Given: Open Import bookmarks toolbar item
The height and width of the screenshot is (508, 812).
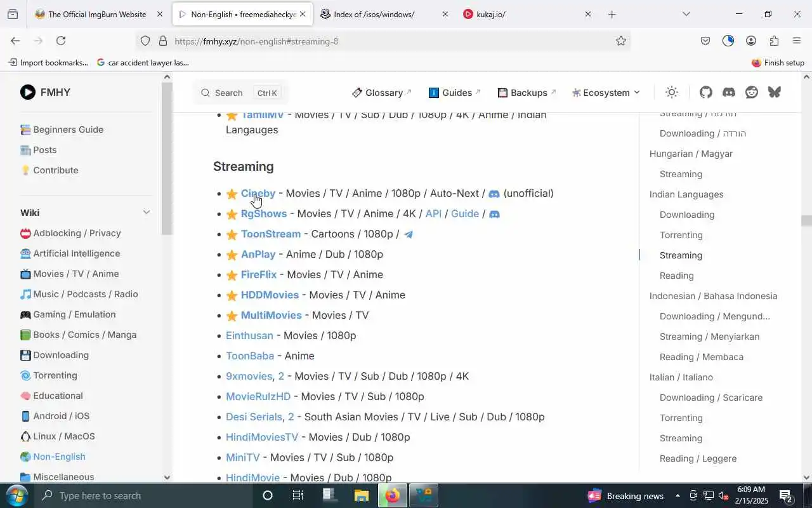Looking at the screenshot, I should [48, 63].
